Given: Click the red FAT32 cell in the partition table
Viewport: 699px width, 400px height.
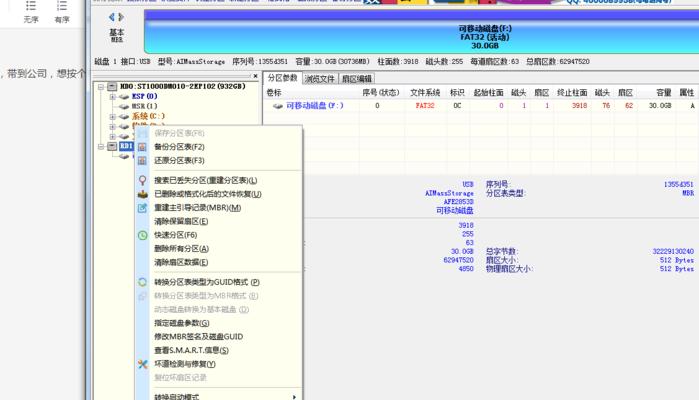Looking at the screenshot, I should (425, 106).
